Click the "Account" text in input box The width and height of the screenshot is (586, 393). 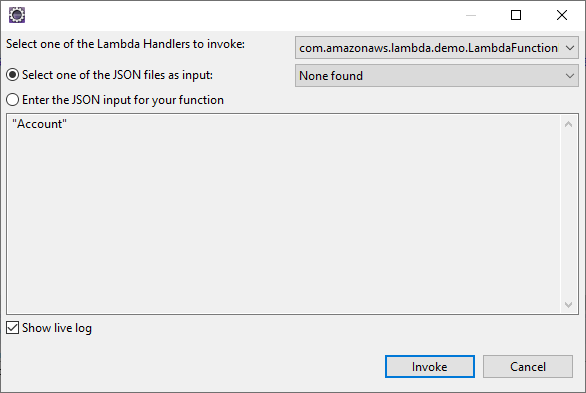39,124
